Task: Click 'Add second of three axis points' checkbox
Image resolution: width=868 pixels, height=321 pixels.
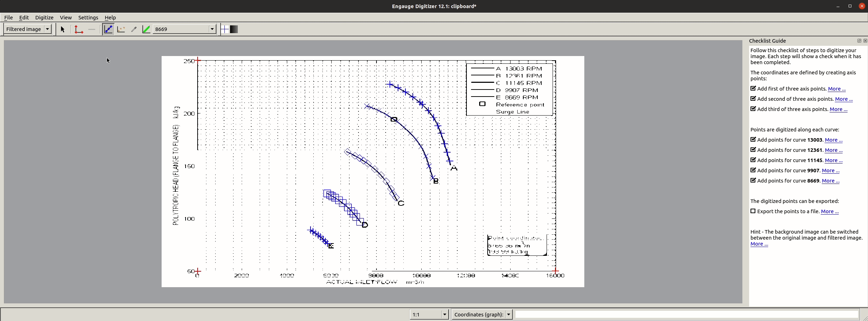Action: [753, 99]
